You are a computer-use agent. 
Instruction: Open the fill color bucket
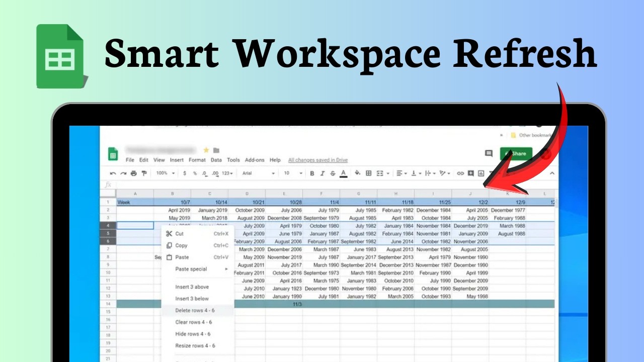tap(358, 173)
